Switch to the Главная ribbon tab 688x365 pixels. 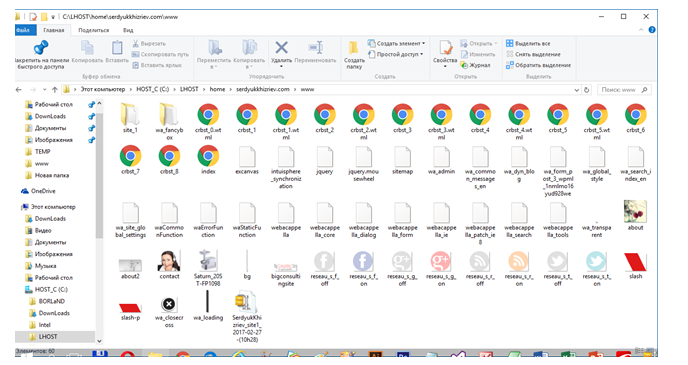(54, 30)
